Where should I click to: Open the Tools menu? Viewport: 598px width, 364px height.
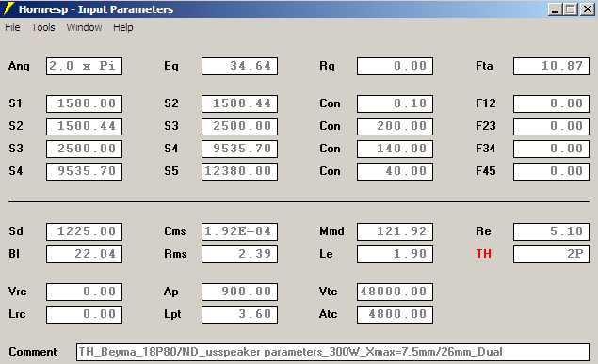[x=43, y=27]
